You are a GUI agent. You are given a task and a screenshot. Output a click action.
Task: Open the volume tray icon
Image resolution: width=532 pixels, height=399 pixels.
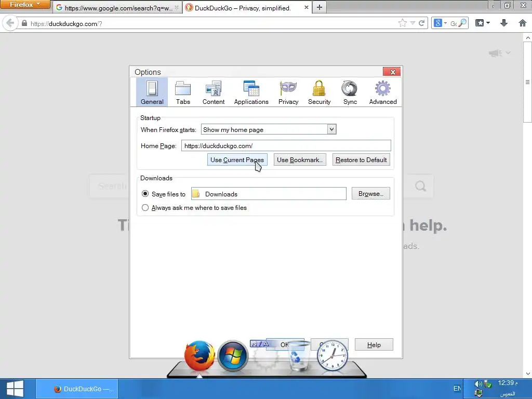pos(478,384)
